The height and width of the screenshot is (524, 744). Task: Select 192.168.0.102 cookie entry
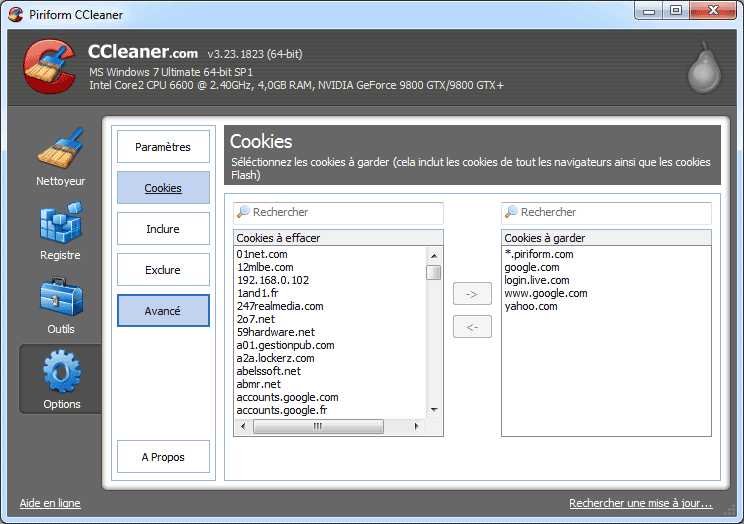click(272, 280)
